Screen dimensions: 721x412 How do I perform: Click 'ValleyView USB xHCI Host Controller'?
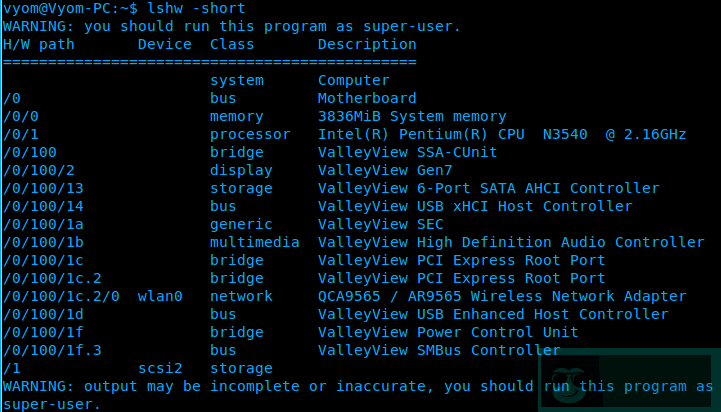(475, 206)
